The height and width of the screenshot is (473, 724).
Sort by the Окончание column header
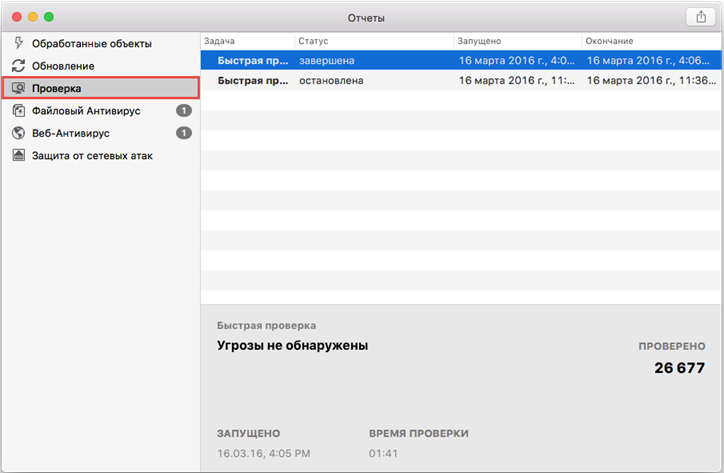tap(651, 41)
